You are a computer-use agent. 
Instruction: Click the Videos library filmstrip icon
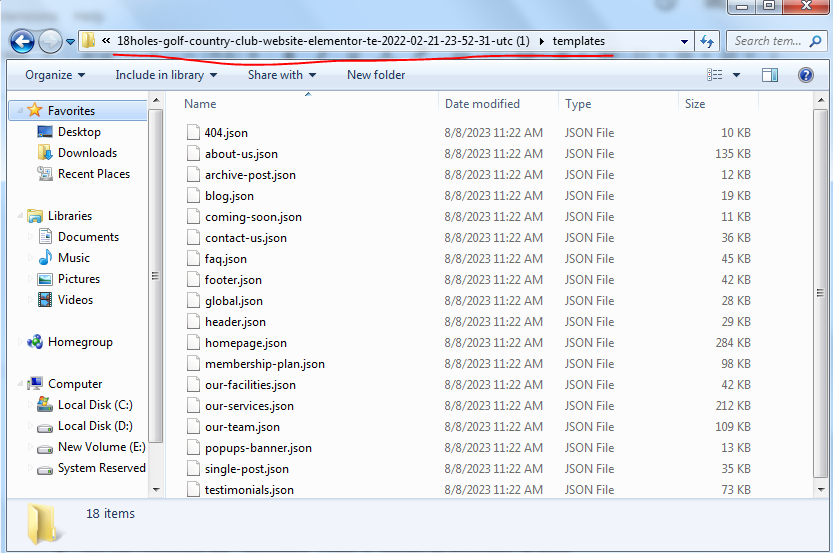tap(46, 300)
